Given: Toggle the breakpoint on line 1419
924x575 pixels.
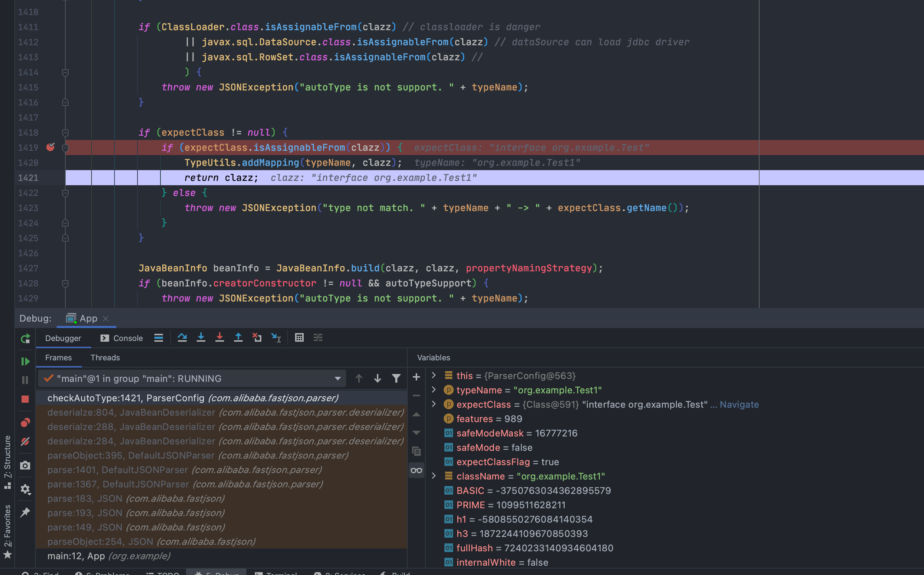Looking at the screenshot, I should coord(50,147).
